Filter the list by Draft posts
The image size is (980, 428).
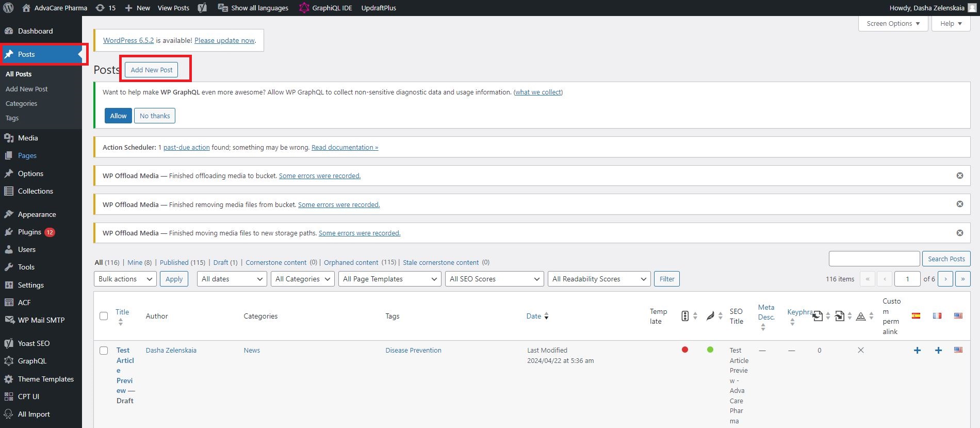[221, 262]
